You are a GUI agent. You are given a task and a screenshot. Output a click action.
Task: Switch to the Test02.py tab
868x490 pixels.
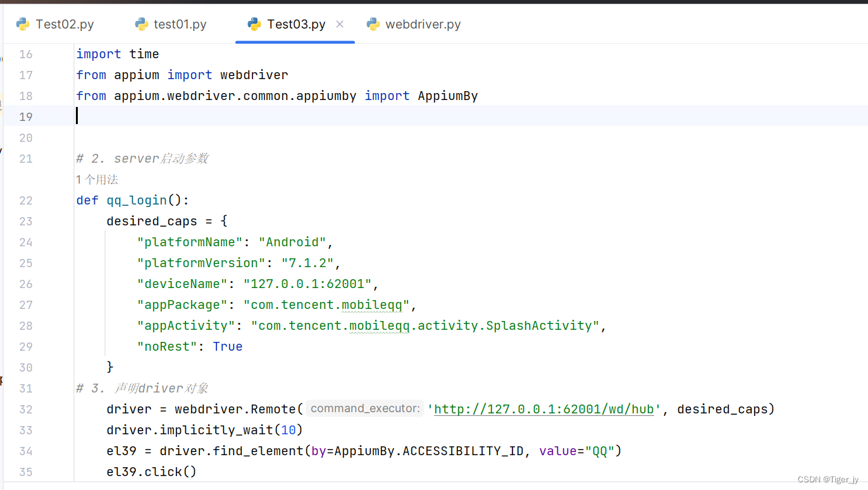pyautogui.click(x=63, y=23)
